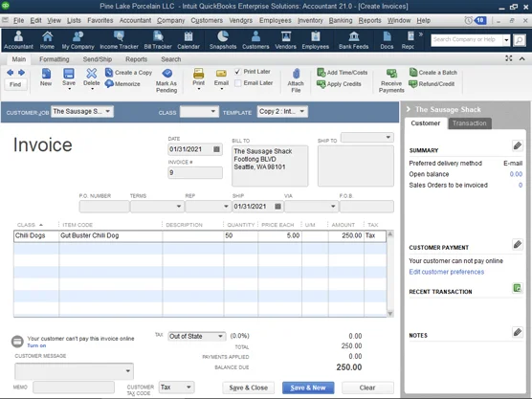Create a New invoice
Viewport: 532px width, 399px height.
(x=46, y=77)
